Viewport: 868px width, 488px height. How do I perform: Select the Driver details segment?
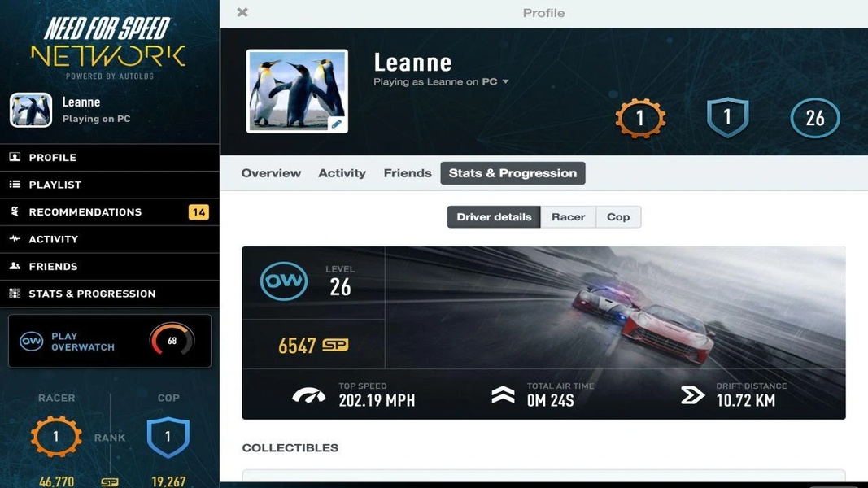pos(494,217)
